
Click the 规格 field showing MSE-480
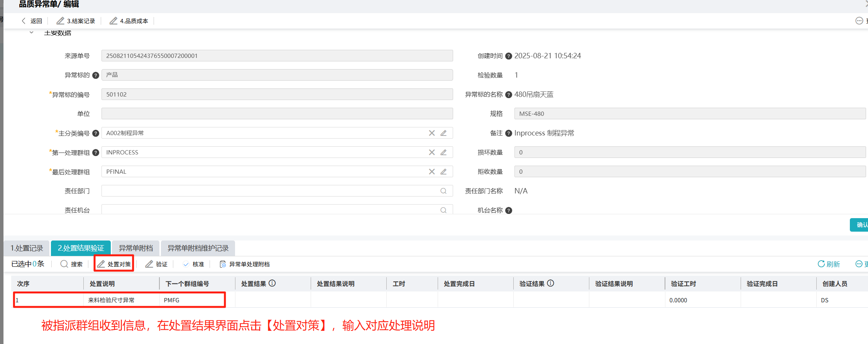coord(690,114)
